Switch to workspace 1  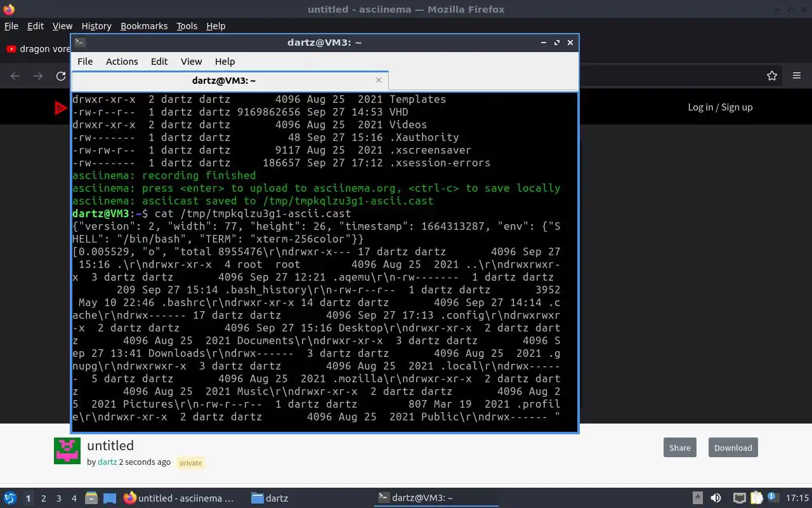click(x=28, y=498)
